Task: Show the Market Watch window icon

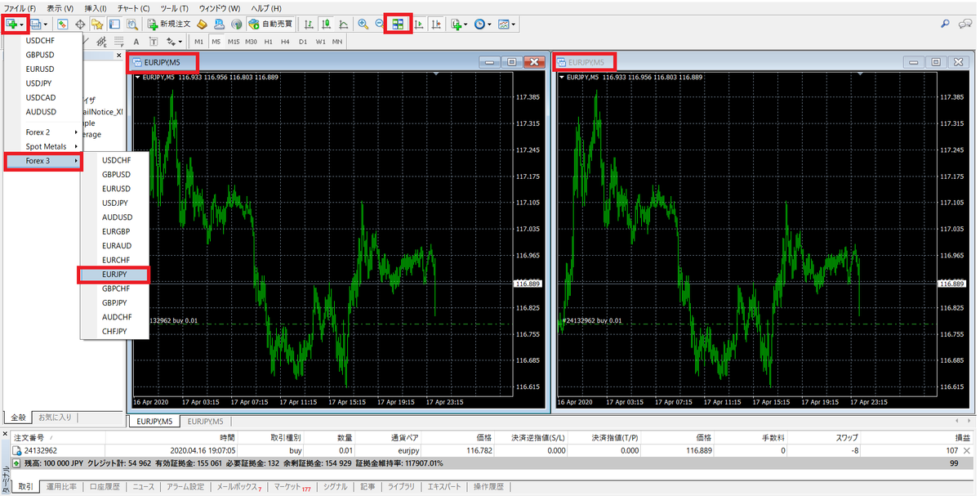Action: [x=62, y=24]
